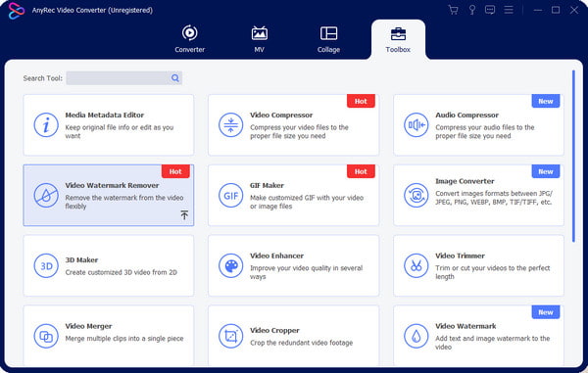Click the Hot badge on Video Compressor
The height and width of the screenshot is (373, 588).
(x=361, y=101)
